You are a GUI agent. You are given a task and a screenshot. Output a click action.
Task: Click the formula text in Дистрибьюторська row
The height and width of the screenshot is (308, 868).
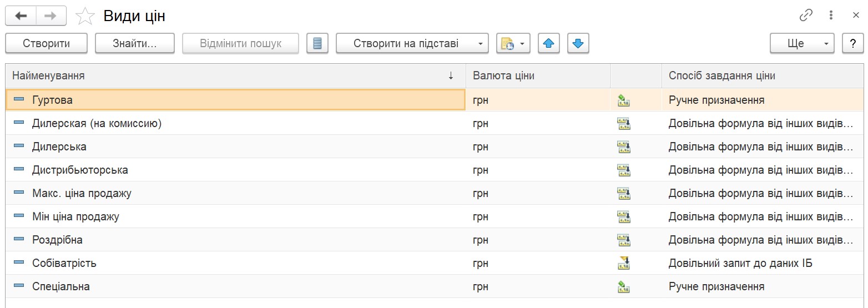pos(761,170)
